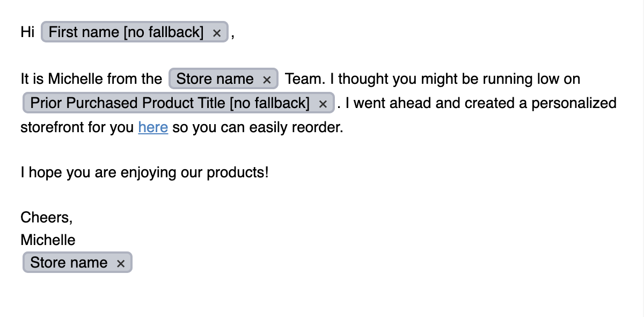The height and width of the screenshot is (317, 644).
Task: Click the Store name tag below Michelle signature
Action: (x=69, y=262)
